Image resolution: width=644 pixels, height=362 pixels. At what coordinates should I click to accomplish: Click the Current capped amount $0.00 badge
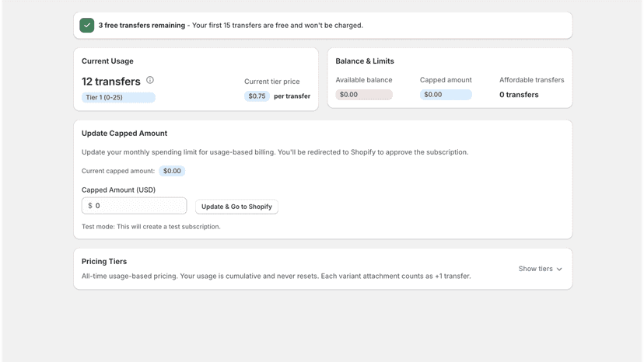coord(172,171)
